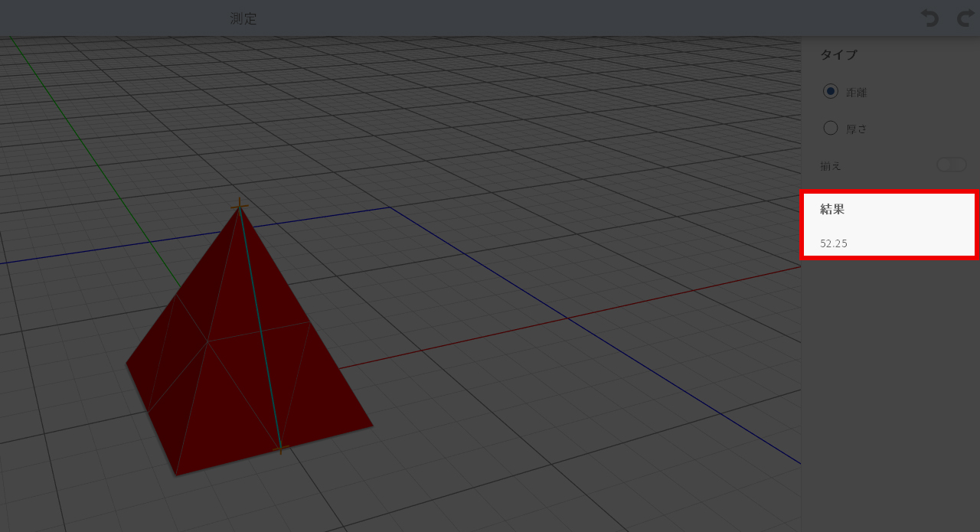Image resolution: width=980 pixels, height=532 pixels.
Task: Redo the last undone action
Action: point(966,18)
